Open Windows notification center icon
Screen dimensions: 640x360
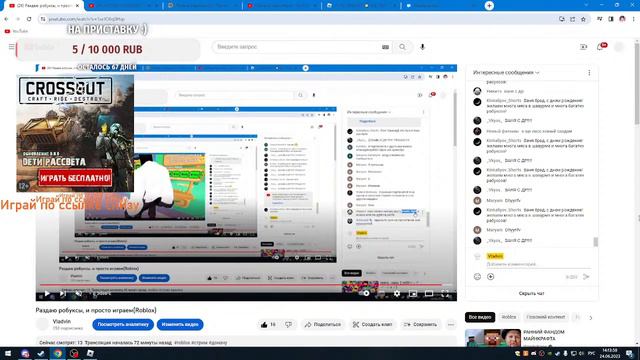pyautogui.click(x=630, y=353)
